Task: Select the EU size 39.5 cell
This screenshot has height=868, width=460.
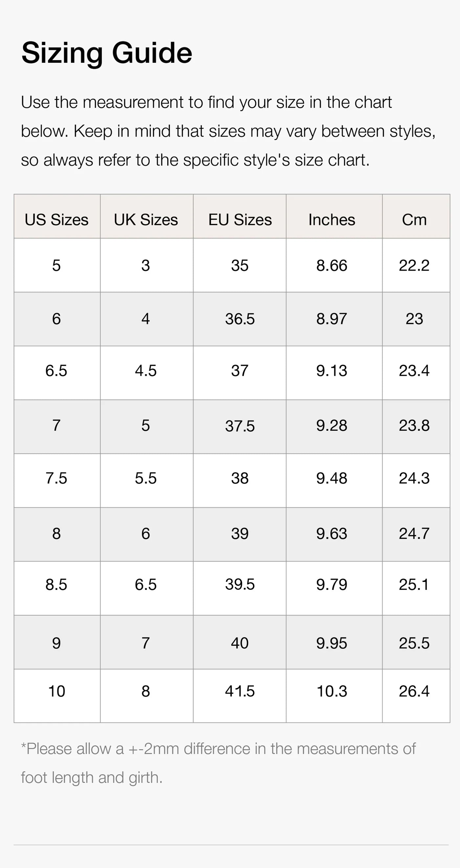Action: [x=240, y=584]
